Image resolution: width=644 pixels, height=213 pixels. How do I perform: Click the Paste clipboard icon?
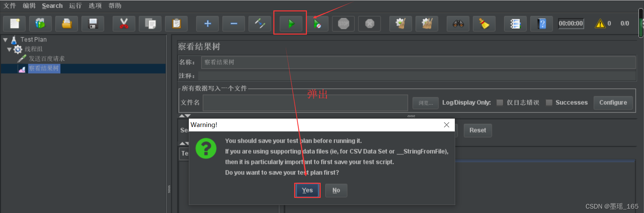coord(176,24)
